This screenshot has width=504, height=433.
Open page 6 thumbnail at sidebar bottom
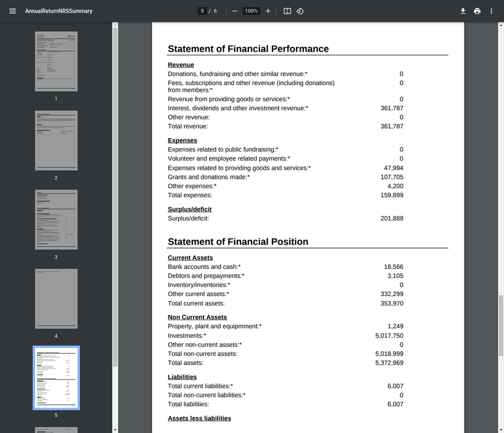[x=56, y=430]
